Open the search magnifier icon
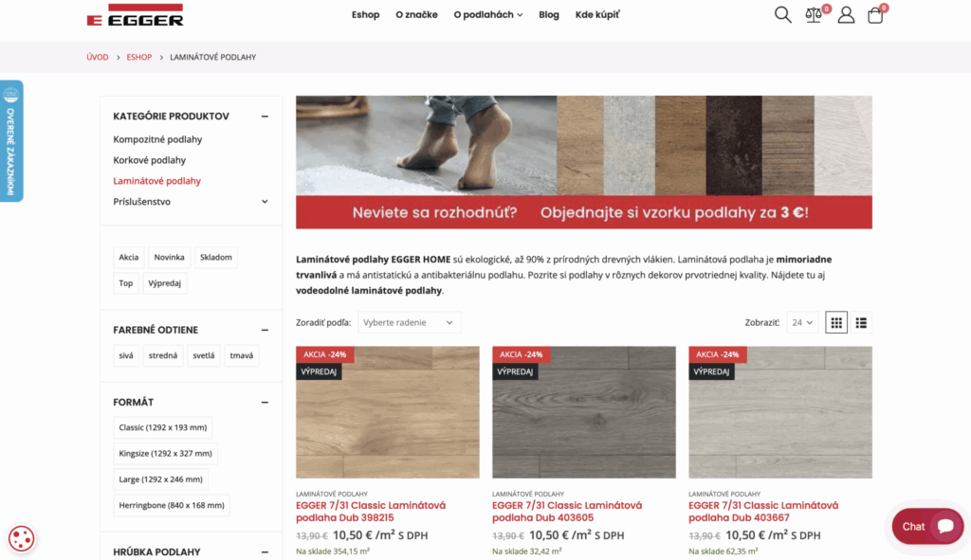Image resolution: width=971 pixels, height=560 pixels. (x=782, y=15)
